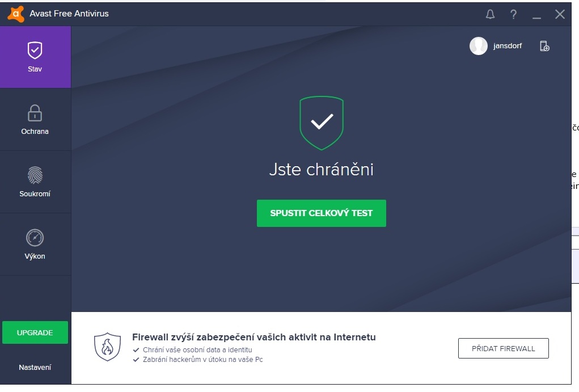Minimize the Avast window
This screenshot has width=579, height=392.
click(x=536, y=14)
